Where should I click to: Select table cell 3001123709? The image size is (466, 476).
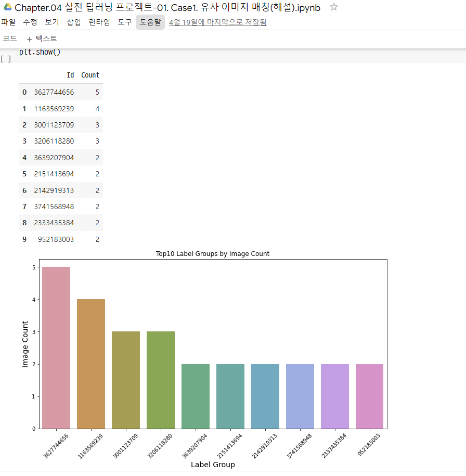point(54,125)
